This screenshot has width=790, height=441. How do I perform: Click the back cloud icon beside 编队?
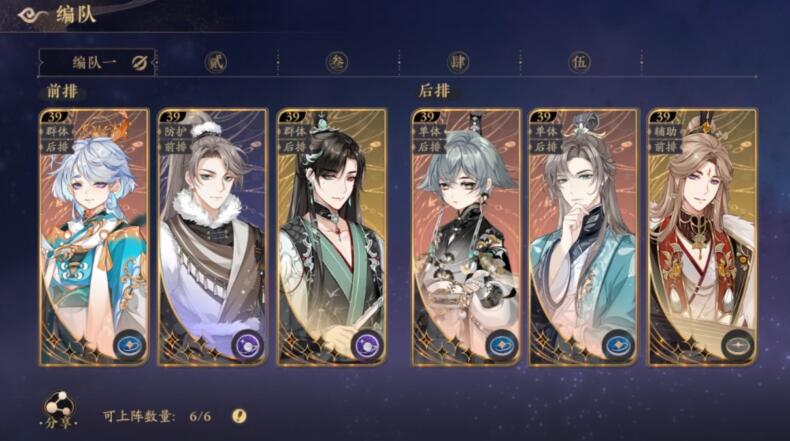[x=31, y=15]
